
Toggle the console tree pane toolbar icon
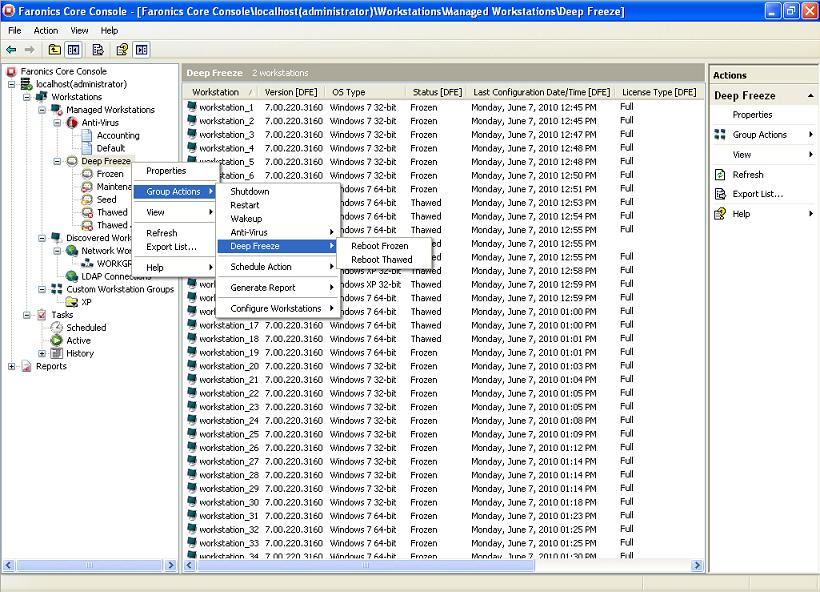point(73,50)
